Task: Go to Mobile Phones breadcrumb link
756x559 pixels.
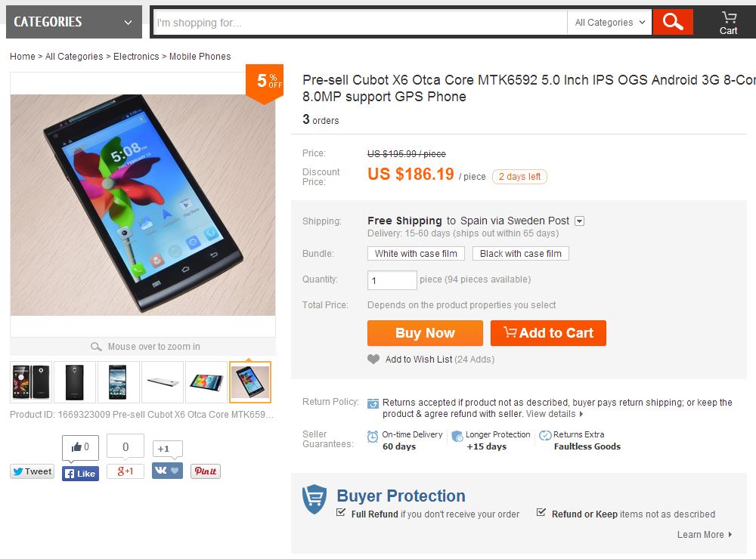Action: pyautogui.click(x=200, y=57)
